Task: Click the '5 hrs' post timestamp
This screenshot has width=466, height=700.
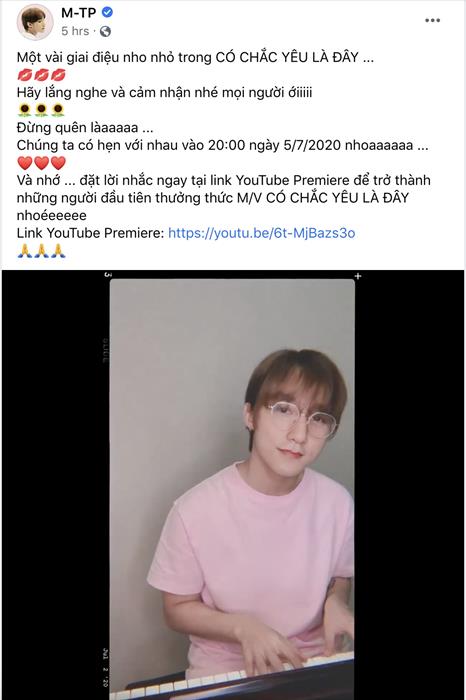Action: point(75,31)
